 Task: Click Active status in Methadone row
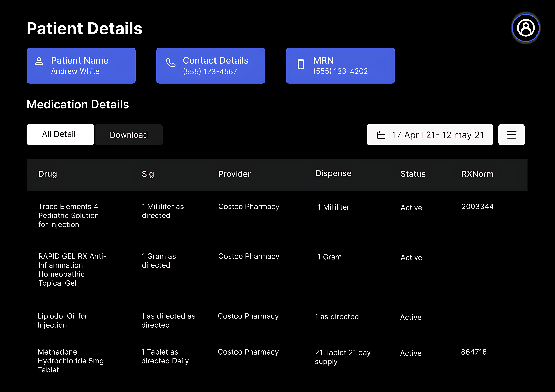[x=411, y=353]
